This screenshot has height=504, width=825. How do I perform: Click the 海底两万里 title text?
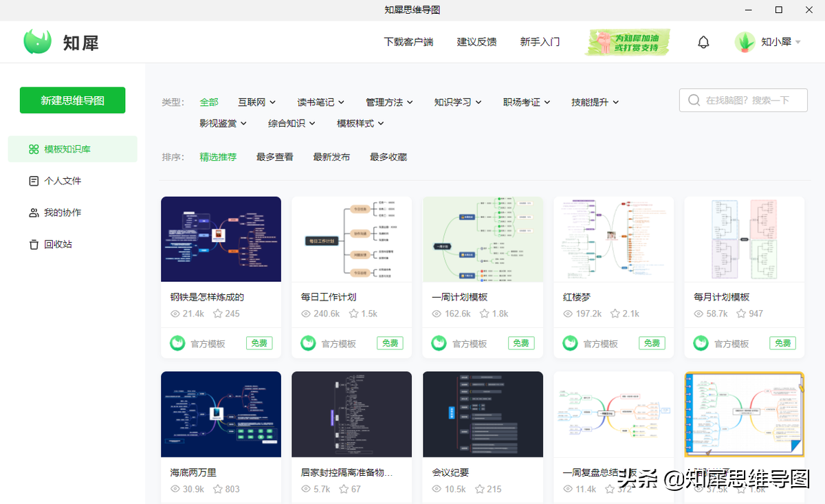[x=193, y=472]
